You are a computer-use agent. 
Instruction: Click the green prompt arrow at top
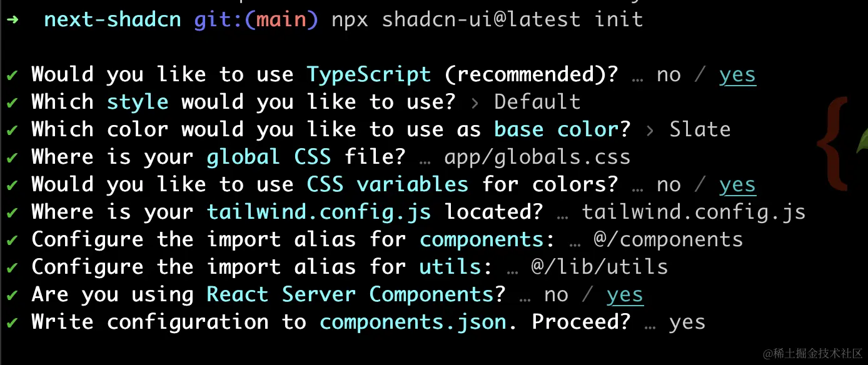tap(13, 19)
